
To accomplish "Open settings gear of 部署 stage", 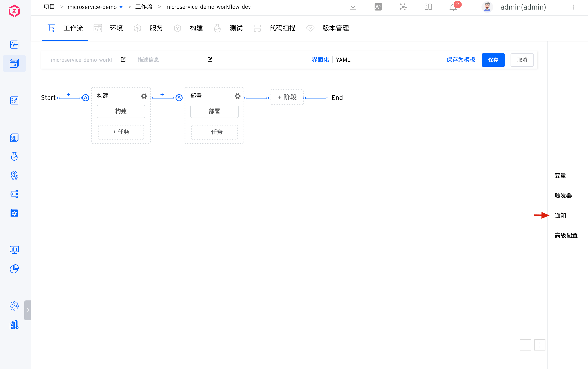I will pos(237,96).
